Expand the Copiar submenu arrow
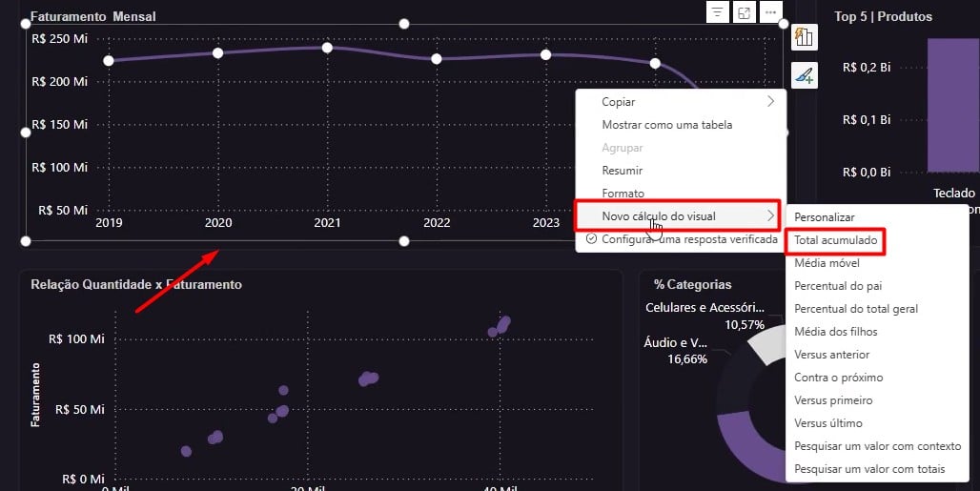This screenshot has width=980, height=491. pos(770,101)
